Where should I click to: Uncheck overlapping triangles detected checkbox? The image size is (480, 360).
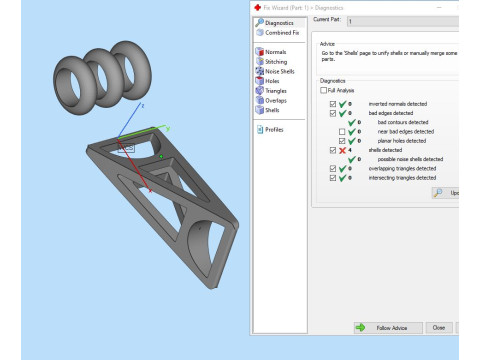click(x=333, y=169)
